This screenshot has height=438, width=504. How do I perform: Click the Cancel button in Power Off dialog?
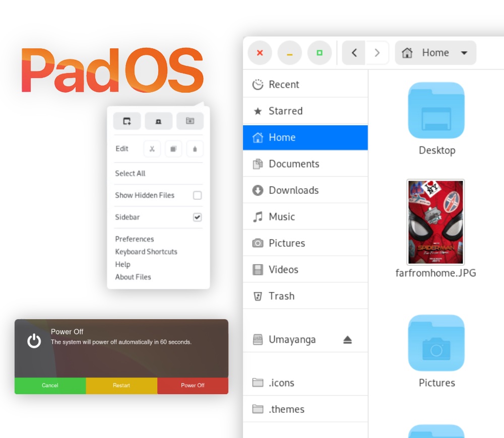pos(50,385)
